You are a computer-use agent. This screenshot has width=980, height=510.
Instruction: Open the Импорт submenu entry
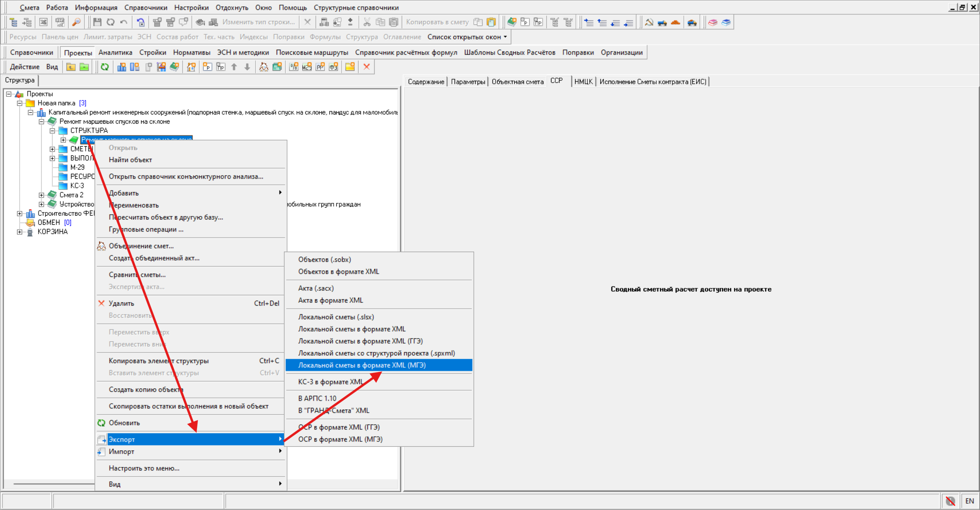click(x=121, y=451)
